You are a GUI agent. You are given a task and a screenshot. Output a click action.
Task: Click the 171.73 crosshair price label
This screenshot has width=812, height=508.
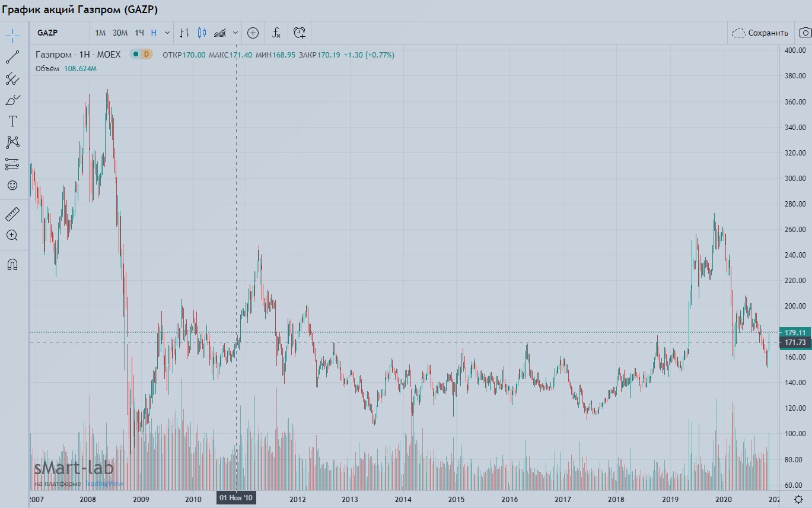[x=795, y=342]
